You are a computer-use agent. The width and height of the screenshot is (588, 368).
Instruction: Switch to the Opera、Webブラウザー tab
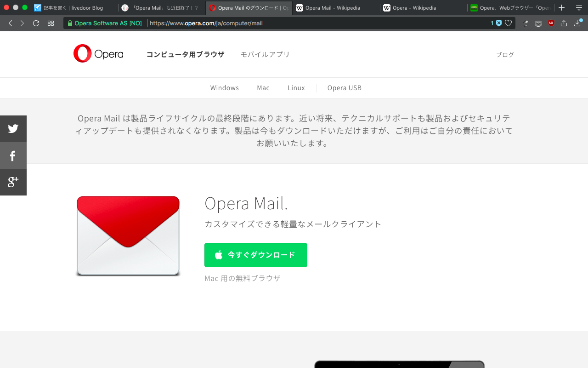(510, 8)
